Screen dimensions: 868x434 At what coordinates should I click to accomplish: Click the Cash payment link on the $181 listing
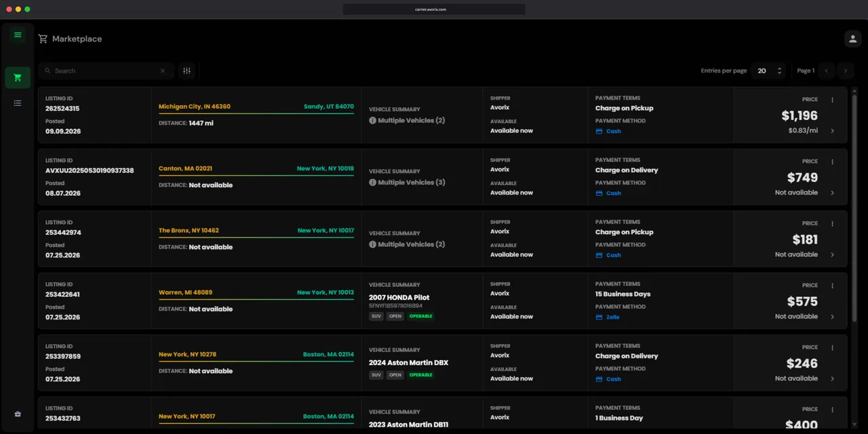point(613,256)
